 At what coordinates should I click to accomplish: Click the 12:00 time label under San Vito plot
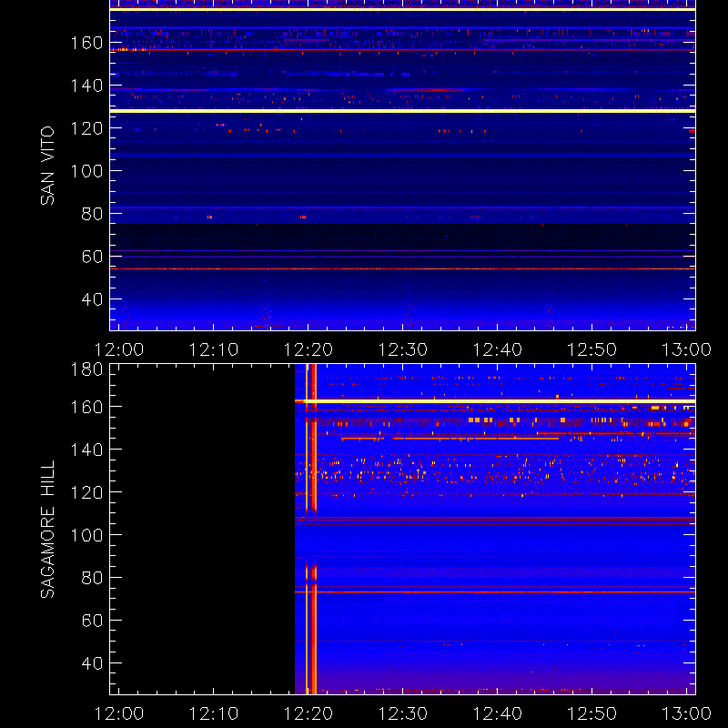coord(119,349)
